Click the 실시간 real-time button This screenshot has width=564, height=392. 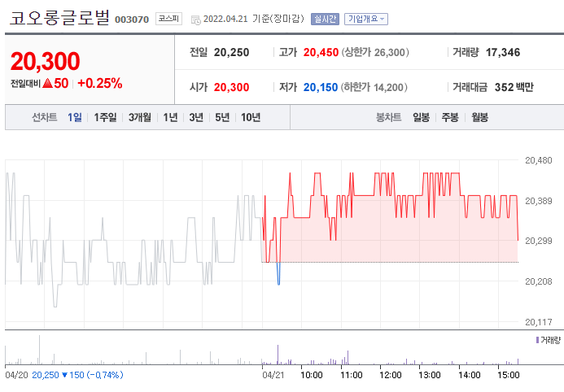coord(325,19)
